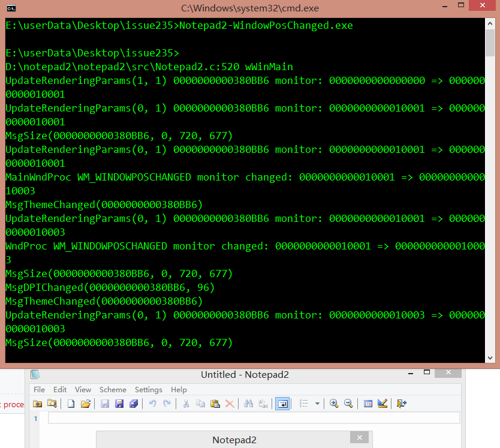This screenshot has height=448, width=500.
Task: Open the Edit menu in Notepad2
Action: (x=60, y=390)
